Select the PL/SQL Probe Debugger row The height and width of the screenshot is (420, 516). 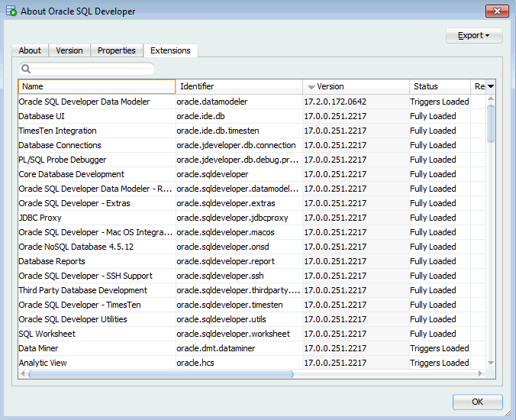[252, 160]
